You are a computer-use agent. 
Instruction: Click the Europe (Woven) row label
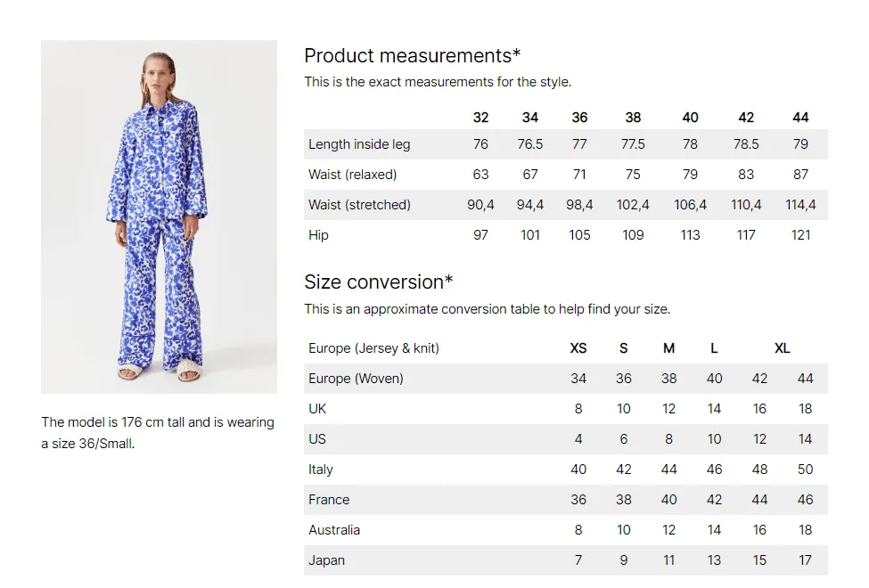[356, 379]
